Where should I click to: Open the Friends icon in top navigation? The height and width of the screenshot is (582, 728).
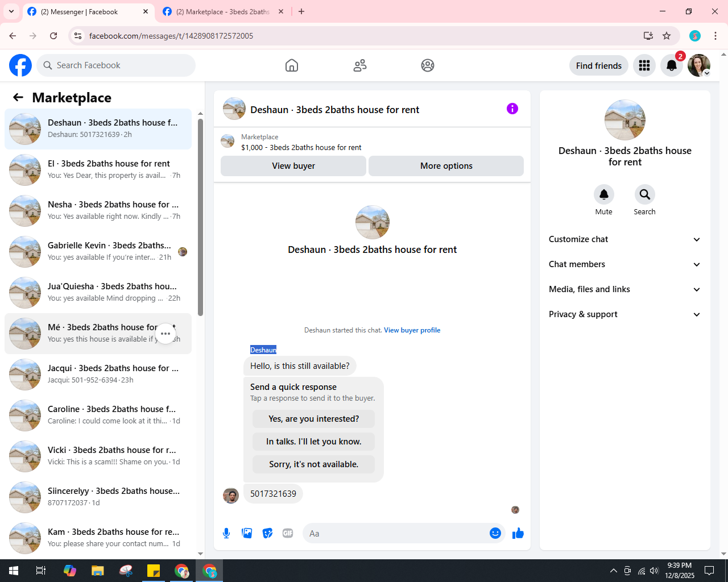tap(360, 65)
